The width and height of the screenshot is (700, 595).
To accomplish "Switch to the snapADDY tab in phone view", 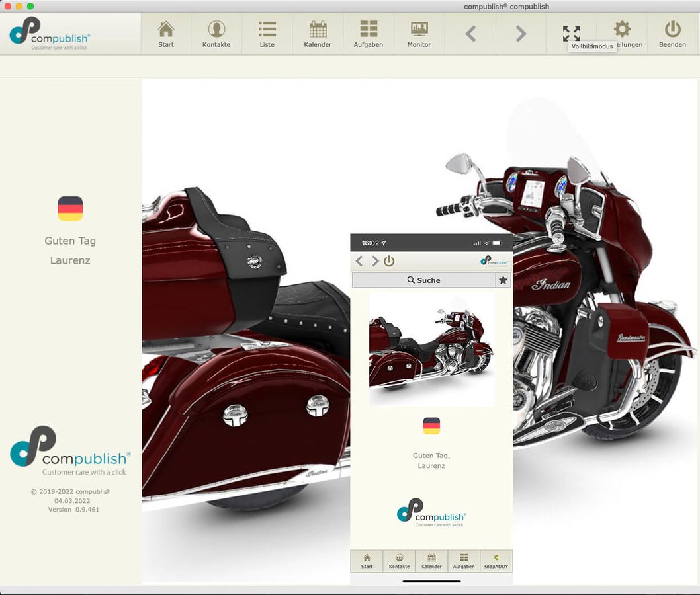I will click(x=496, y=561).
